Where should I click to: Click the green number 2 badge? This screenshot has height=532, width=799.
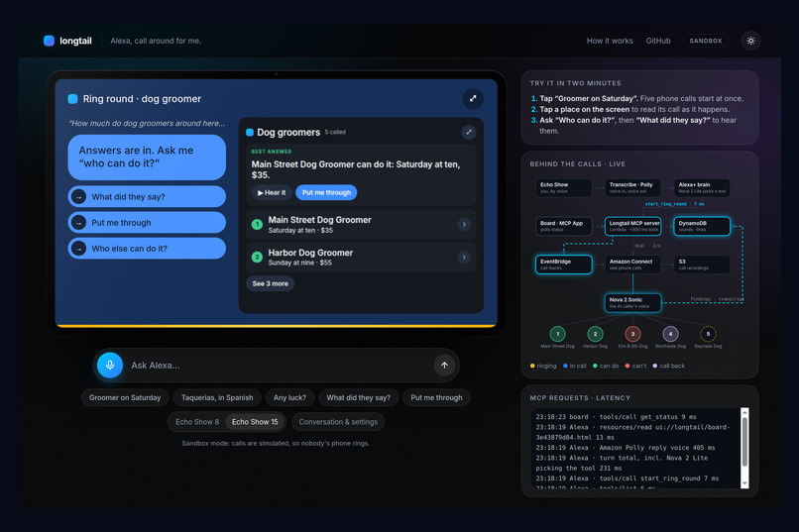[258, 258]
